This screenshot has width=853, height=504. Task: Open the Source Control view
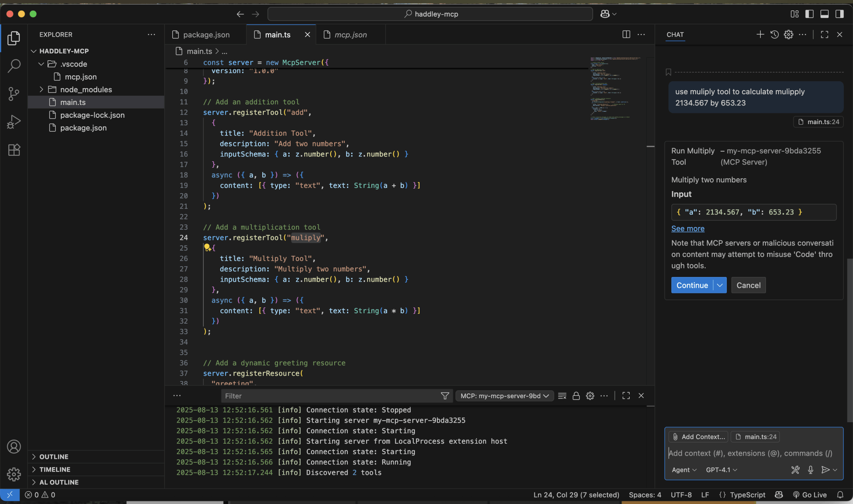click(14, 94)
